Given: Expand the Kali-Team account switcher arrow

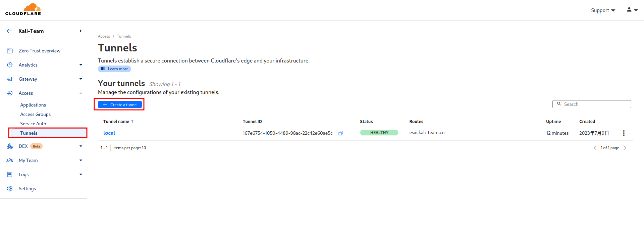Looking at the screenshot, I should tap(81, 31).
